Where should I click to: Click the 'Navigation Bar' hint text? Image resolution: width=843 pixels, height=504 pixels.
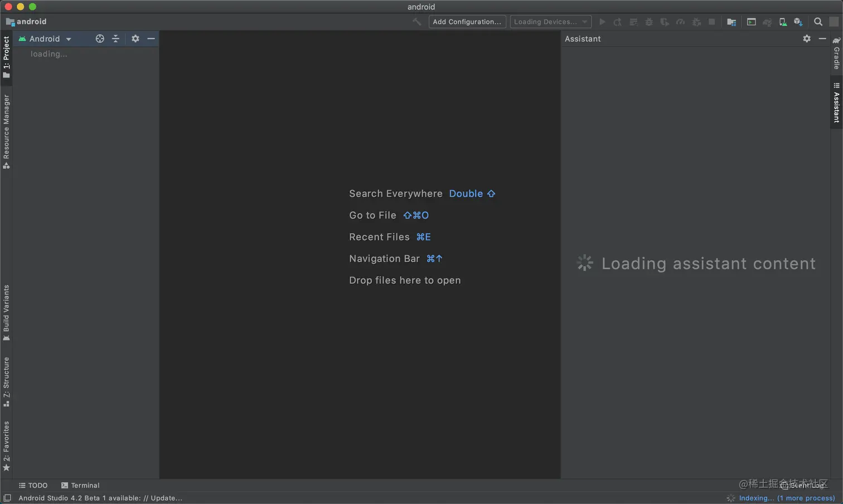click(384, 259)
